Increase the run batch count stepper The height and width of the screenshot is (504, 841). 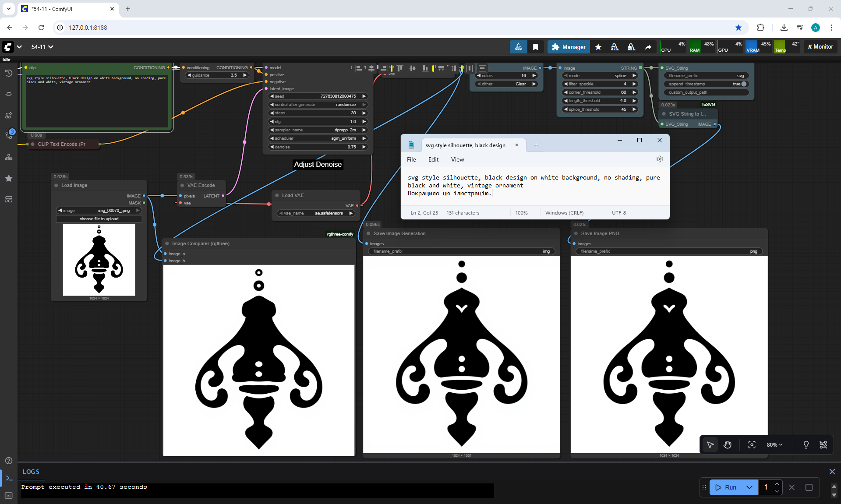(x=777, y=484)
